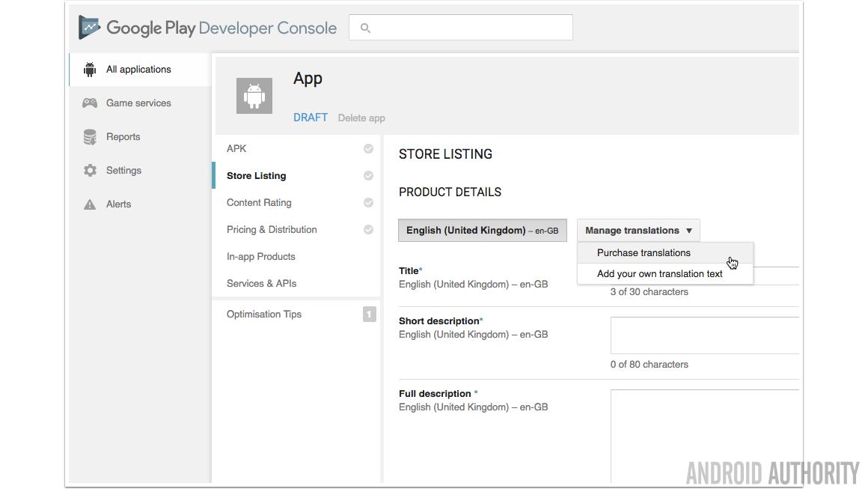Click the Android icon beside All applications

(90, 70)
